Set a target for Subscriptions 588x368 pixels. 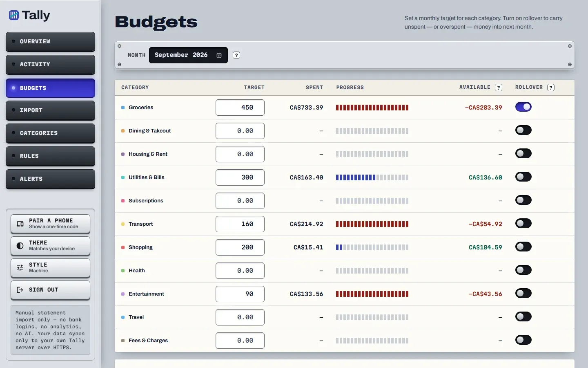coord(240,201)
